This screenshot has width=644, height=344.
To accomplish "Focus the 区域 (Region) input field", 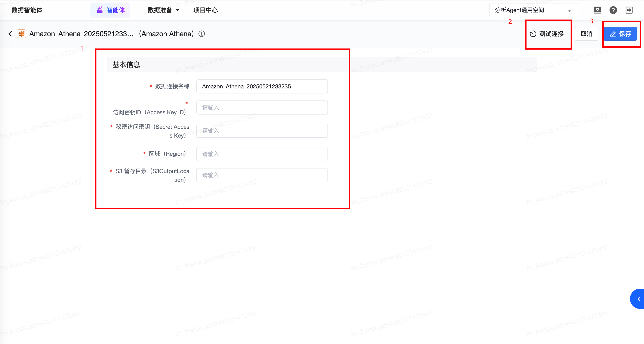I will click(262, 154).
